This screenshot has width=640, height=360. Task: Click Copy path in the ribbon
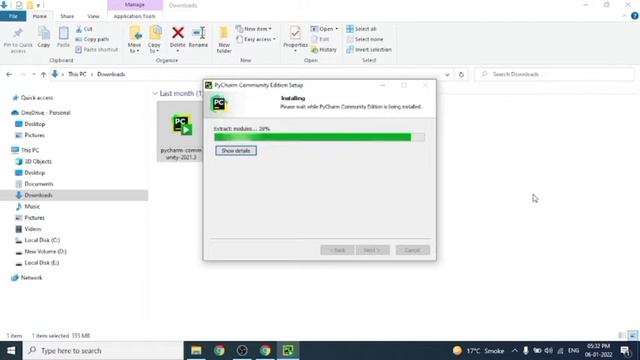tap(92, 39)
